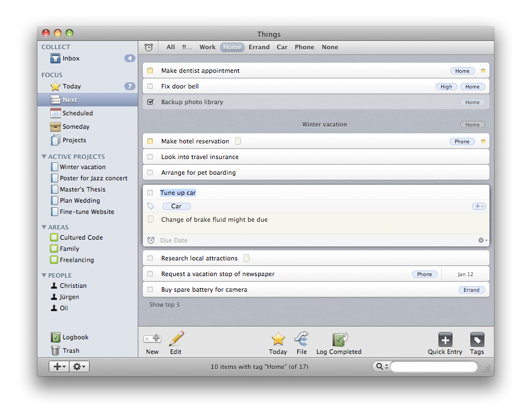532x420 pixels.
Task: Click the Jan 12 due date
Action: click(x=465, y=274)
